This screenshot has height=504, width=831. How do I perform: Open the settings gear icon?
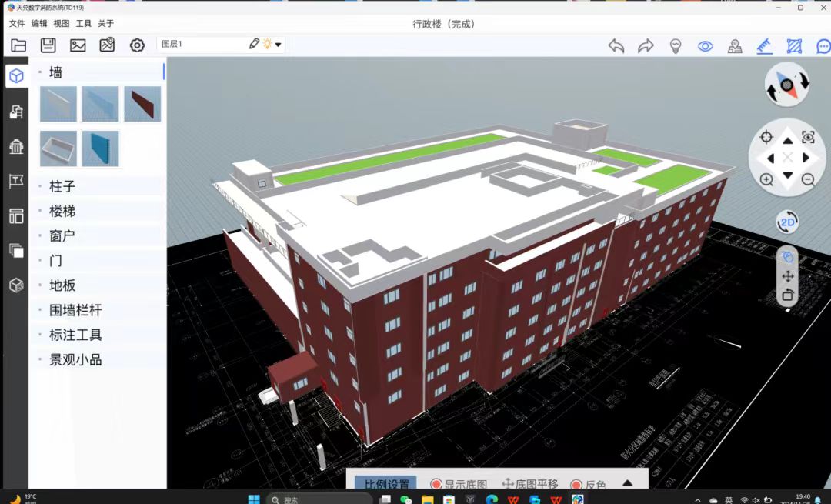tap(137, 45)
